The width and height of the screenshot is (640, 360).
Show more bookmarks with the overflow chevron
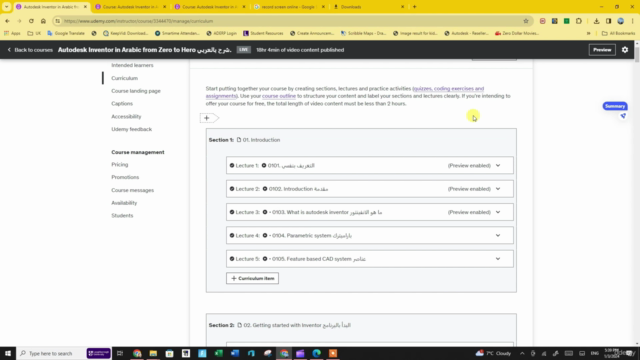pos(589,33)
